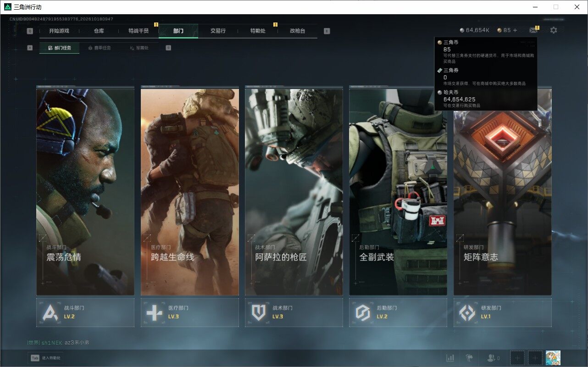Viewport: 588px width, 367px height.
Task: Click the 医疗部门 cross icon
Action: (155, 312)
